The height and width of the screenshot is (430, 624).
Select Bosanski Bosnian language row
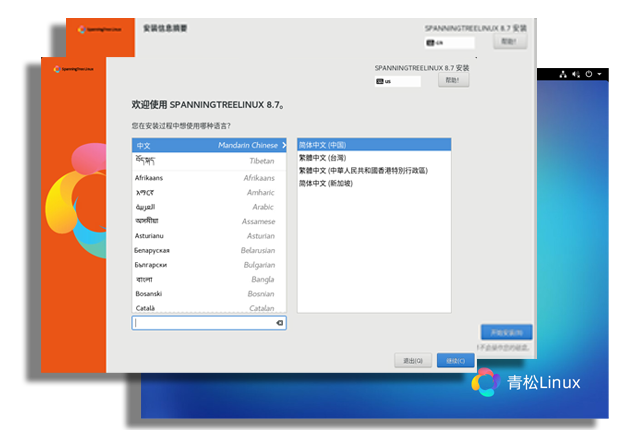point(209,294)
